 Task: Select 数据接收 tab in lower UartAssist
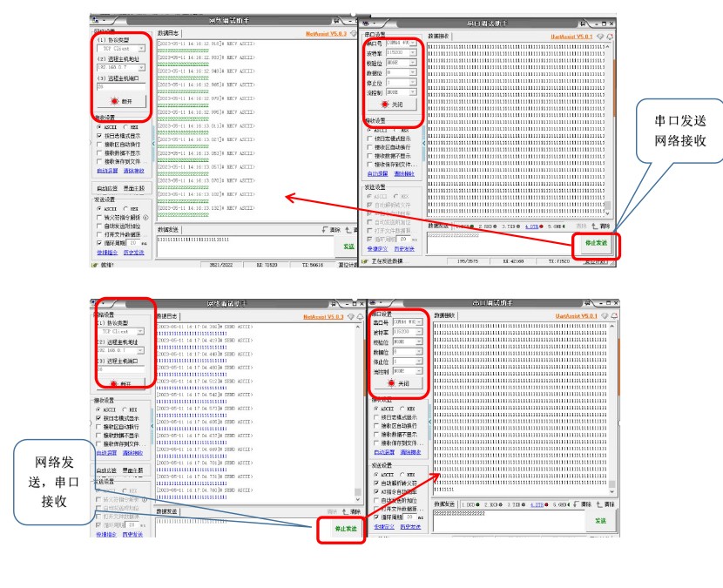[x=444, y=315]
